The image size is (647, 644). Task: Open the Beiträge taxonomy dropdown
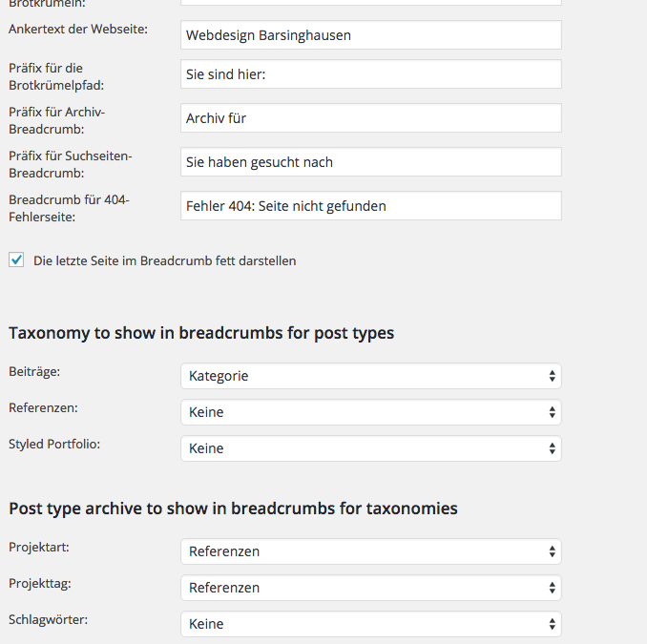tap(370, 376)
